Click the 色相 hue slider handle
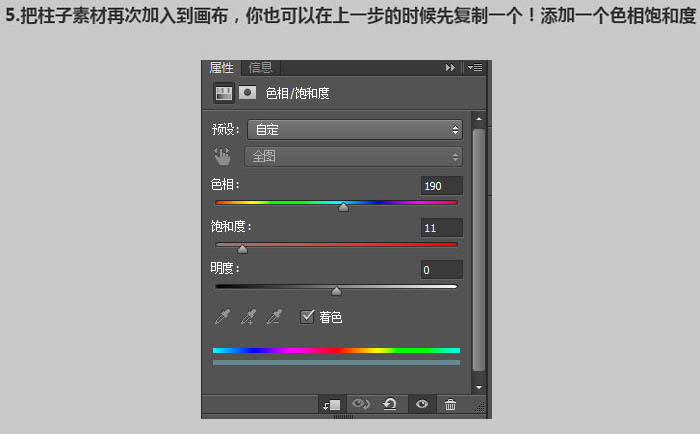This screenshot has height=434, width=700. (343, 207)
